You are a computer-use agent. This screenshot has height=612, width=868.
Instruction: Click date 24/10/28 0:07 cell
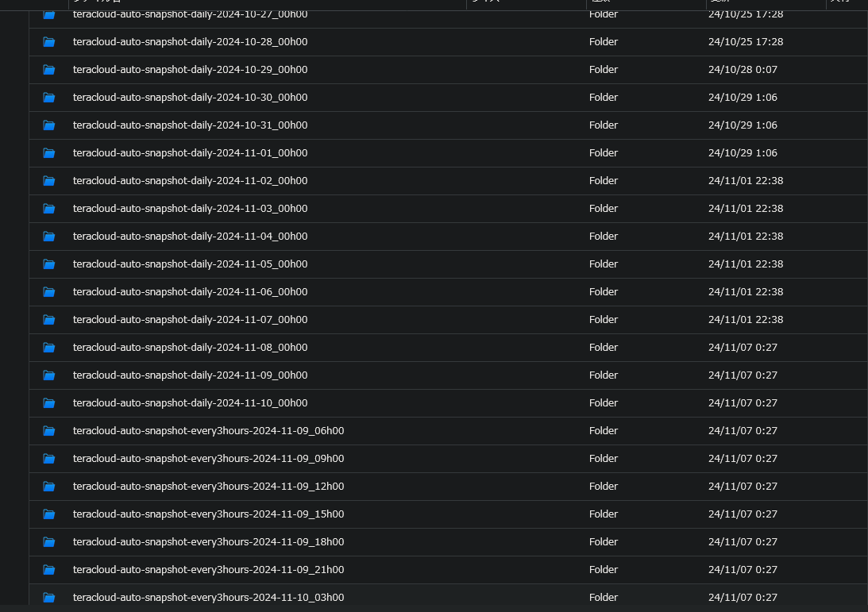click(743, 70)
